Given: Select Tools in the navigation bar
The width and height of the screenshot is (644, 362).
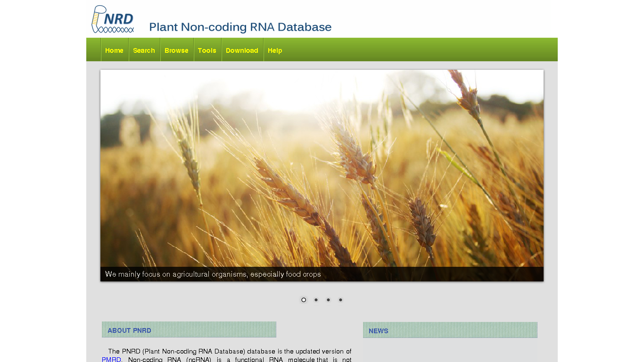Looking at the screenshot, I should click(x=207, y=50).
